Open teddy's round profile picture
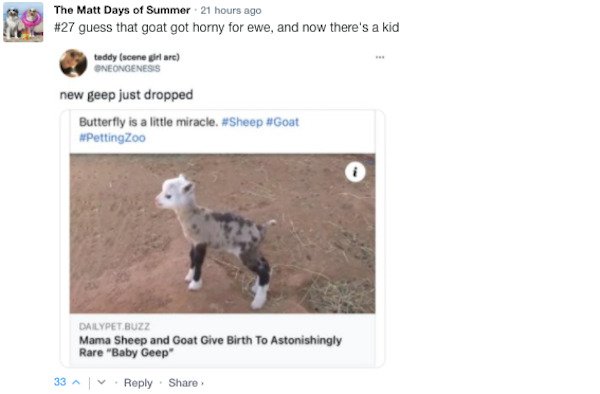This screenshot has height=394, width=600. point(73,63)
